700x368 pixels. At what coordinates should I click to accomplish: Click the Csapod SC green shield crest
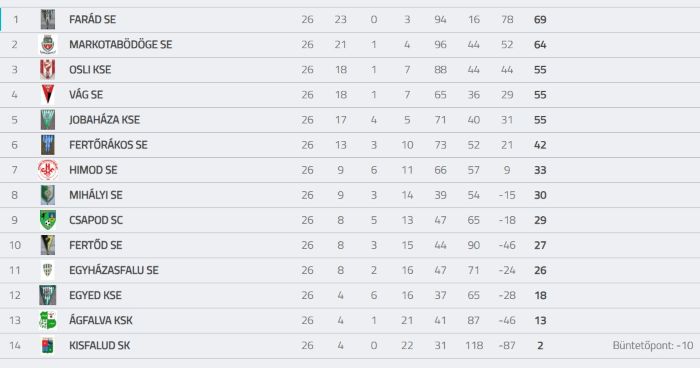pos(48,220)
